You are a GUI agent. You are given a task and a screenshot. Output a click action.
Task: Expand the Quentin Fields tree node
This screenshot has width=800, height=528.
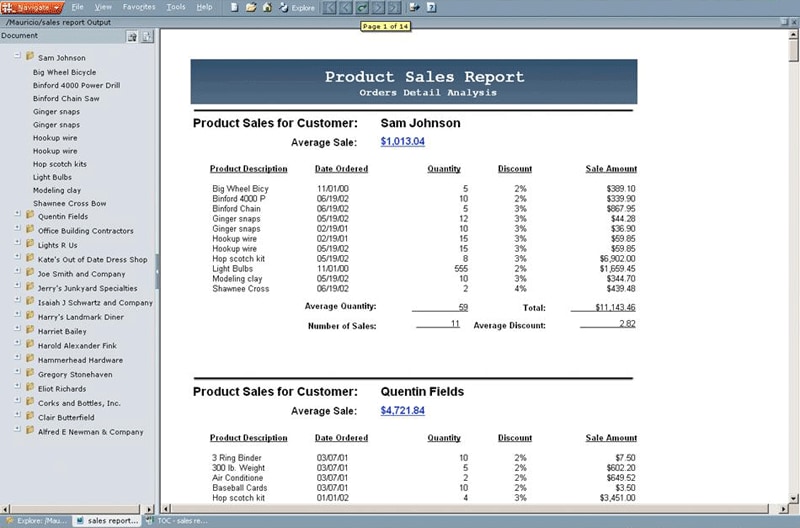click(17, 214)
